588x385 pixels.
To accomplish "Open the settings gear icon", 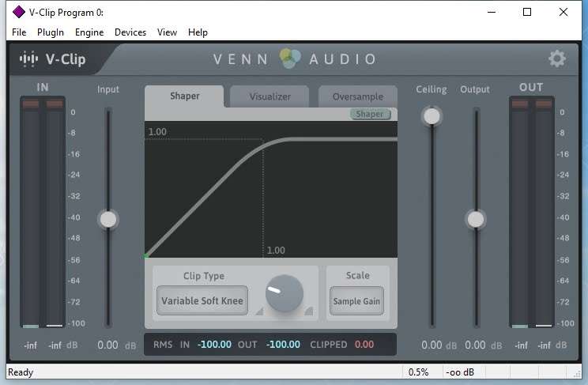I will tap(557, 59).
